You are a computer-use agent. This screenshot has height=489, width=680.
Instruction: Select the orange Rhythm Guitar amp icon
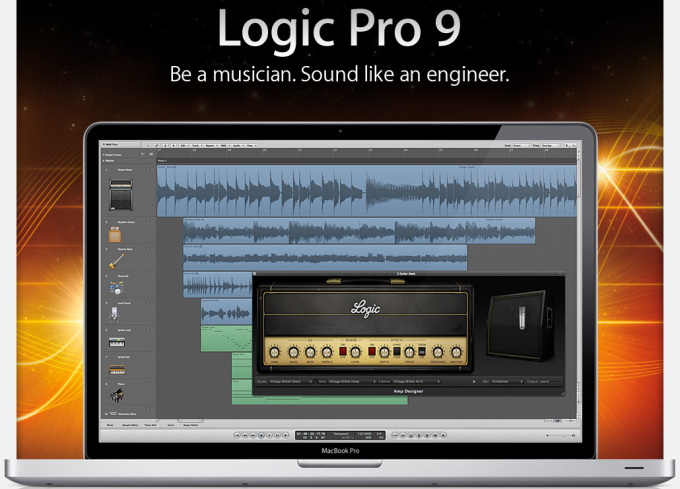coord(115,235)
